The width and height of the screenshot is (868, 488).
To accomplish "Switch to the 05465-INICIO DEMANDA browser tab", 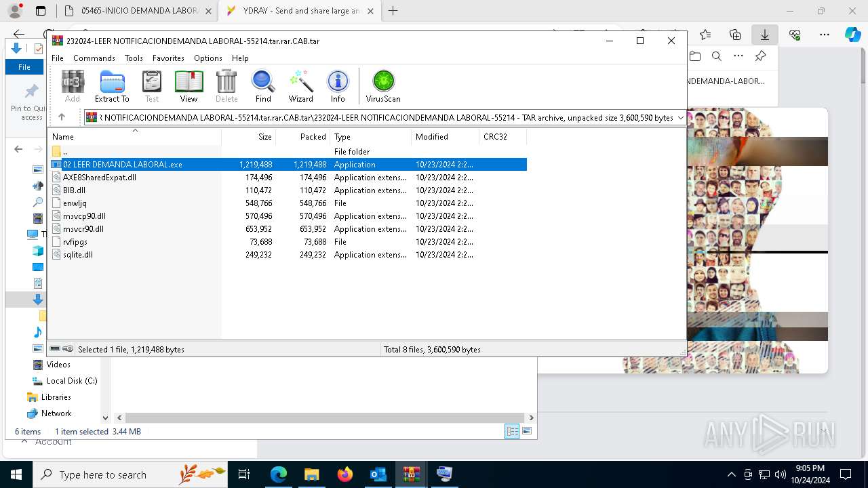I will [136, 11].
